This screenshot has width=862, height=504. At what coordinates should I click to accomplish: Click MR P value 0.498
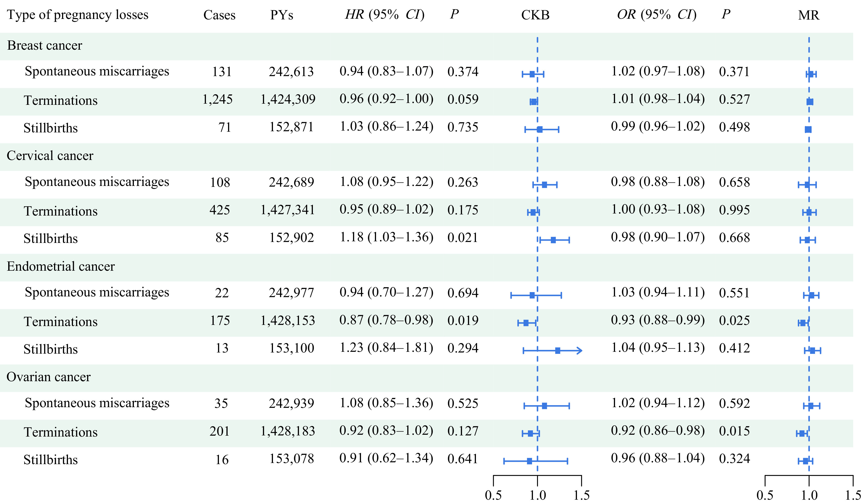point(734,127)
